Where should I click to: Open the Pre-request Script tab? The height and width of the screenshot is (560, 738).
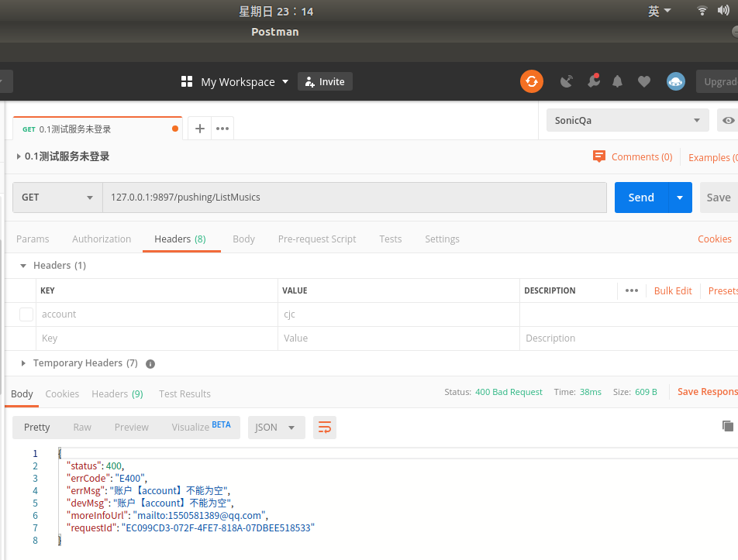click(317, 239)
